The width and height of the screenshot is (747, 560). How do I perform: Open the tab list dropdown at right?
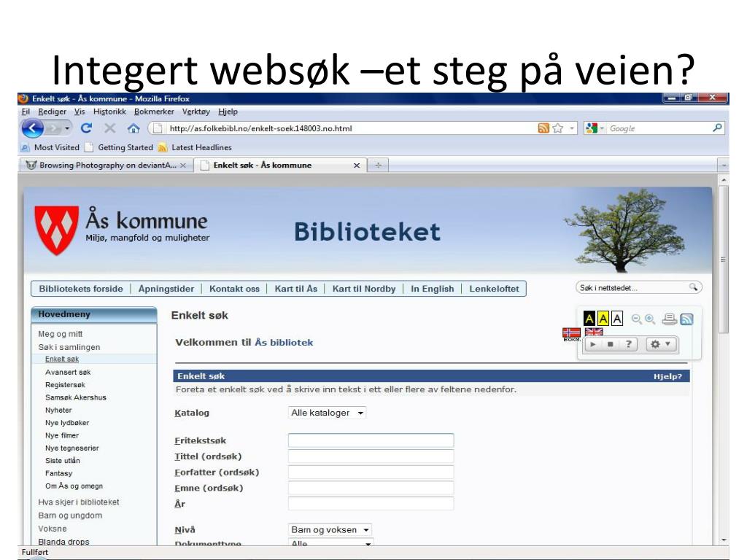click(724, 166)
